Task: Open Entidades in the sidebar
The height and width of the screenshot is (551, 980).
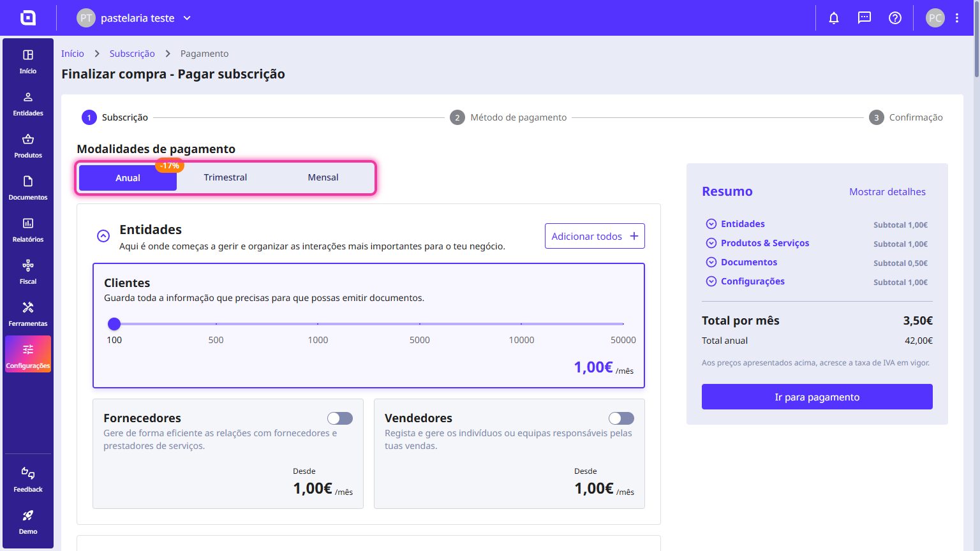Action: [x=28, y=104]
